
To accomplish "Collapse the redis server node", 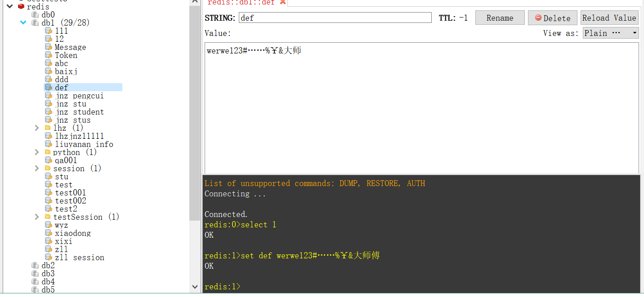I will pyautogui.click(x=9, y=7).
